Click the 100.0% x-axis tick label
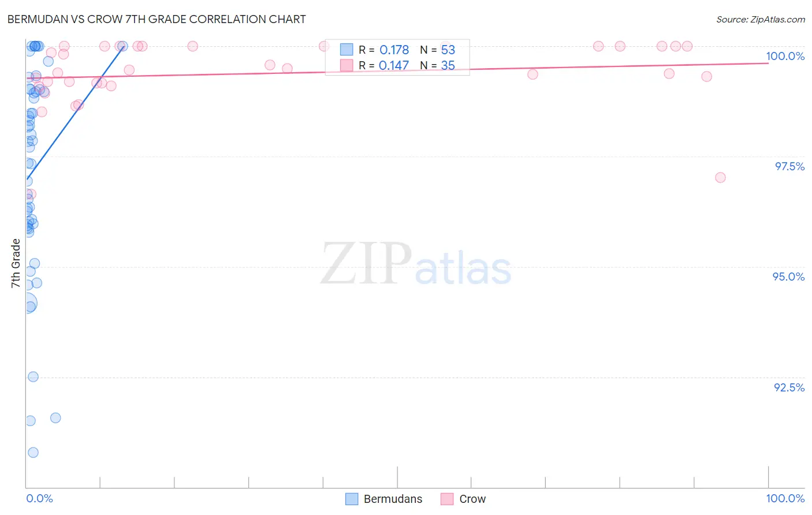 [x=785, y=498]
